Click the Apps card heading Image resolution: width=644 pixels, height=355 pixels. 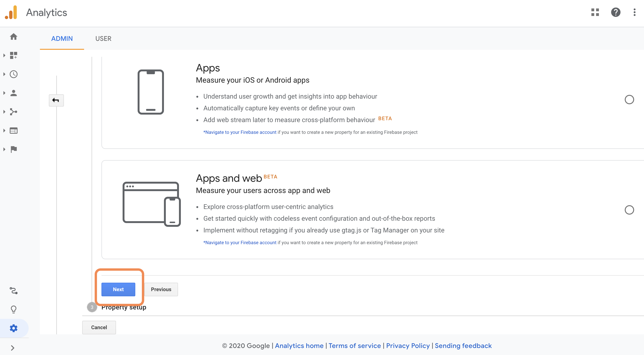tap(208, 68)
